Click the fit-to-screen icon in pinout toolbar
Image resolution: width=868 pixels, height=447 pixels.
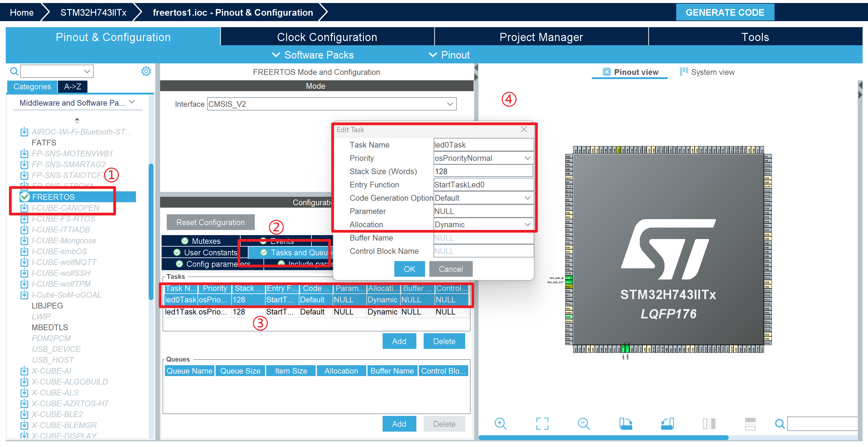click(542, 423)
